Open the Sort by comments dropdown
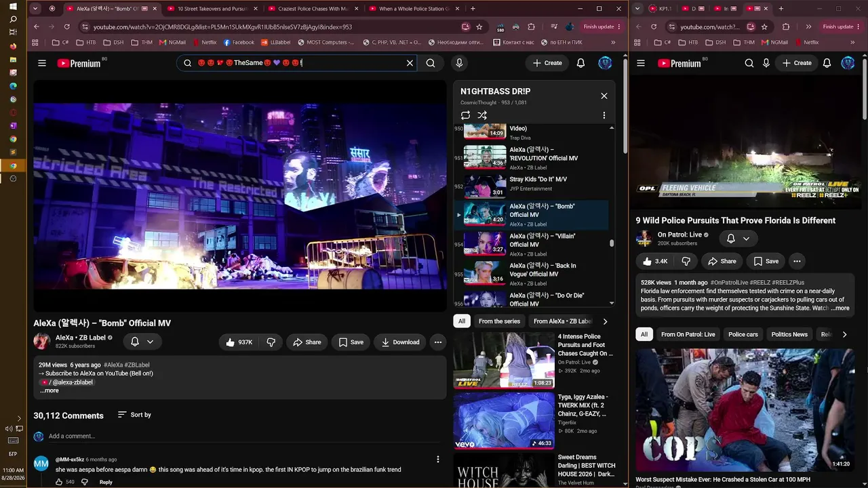The width and height of the screenshot is (868, 488). click(x=134, y=415)
